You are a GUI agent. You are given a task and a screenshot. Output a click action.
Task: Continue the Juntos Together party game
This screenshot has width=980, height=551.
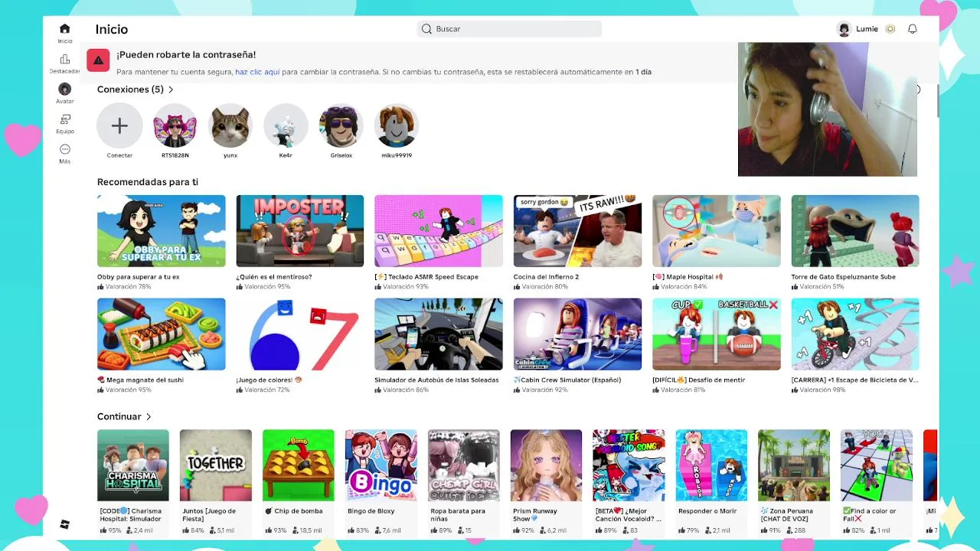(x=216, y=465)
